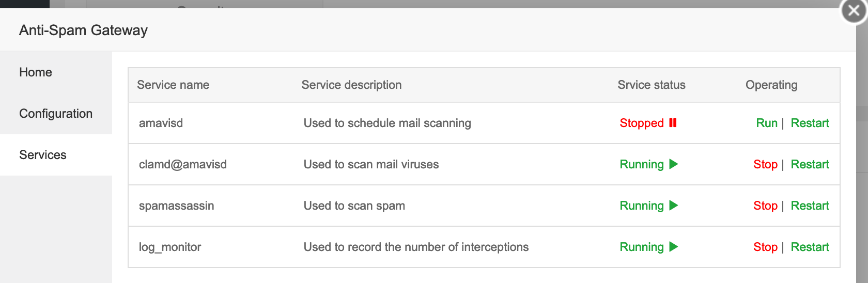This screenshot has height=283, width=868.
Task: Stop the spamassassin service
Action: tap(765, 206)
